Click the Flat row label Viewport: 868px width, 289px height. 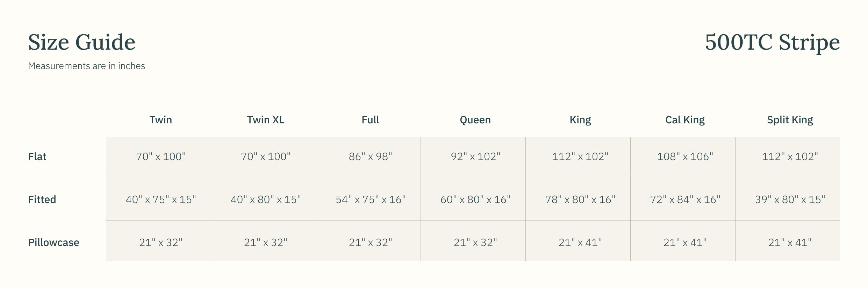(x=37, y=157)
